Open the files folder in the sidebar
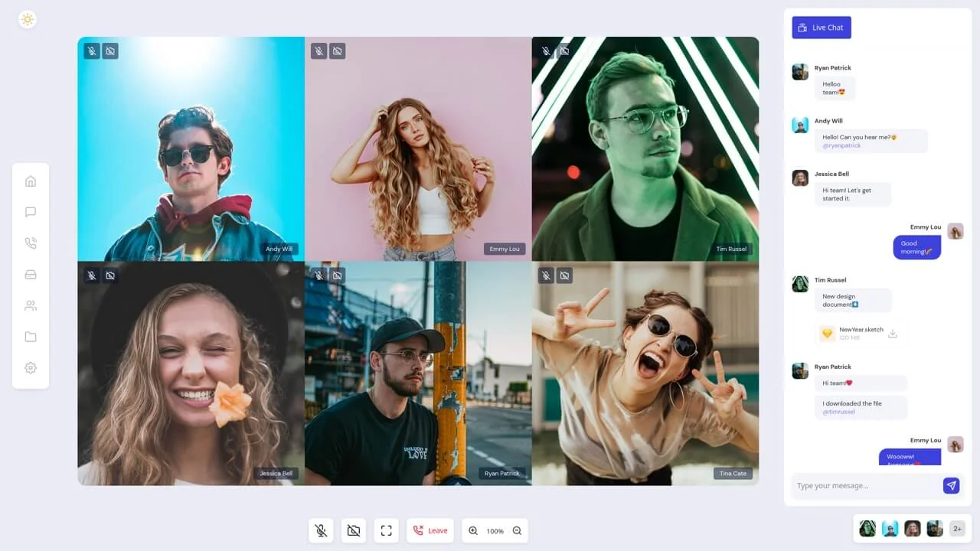This screenshot has width=980, height=551. coord(31,337)
